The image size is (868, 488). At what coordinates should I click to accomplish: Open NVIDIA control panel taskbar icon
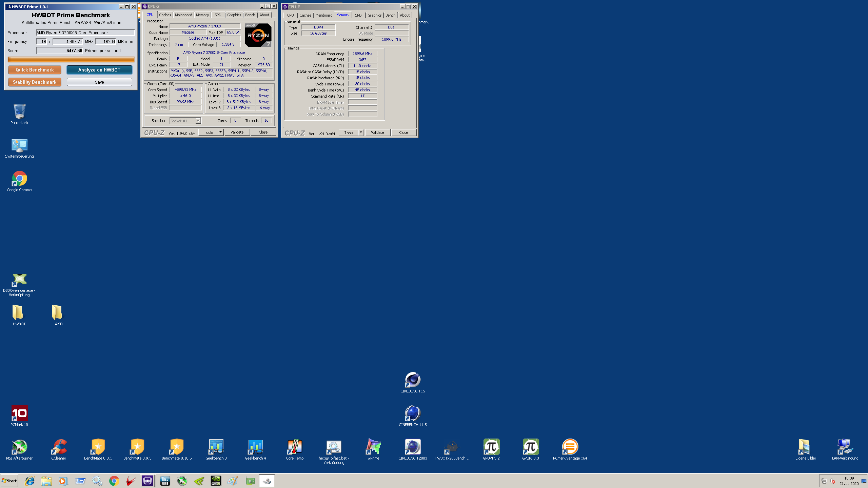(x=216, y=481)
